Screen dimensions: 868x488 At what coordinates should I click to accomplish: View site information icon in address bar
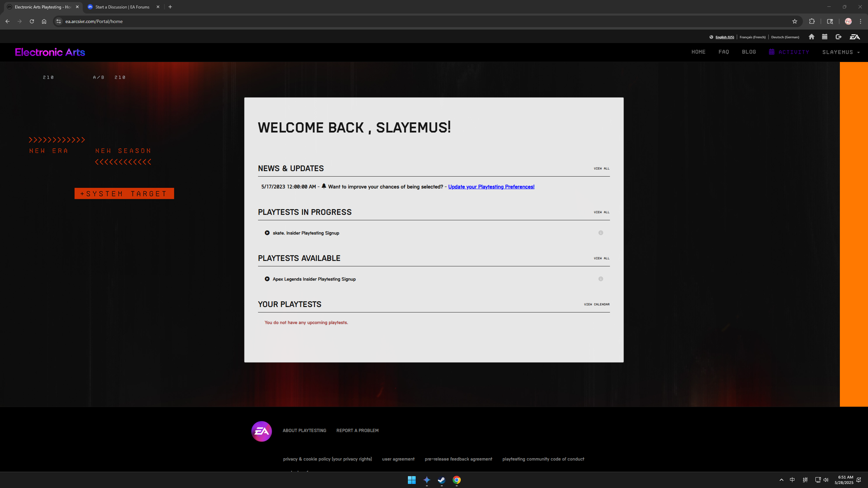click(59, 21)
